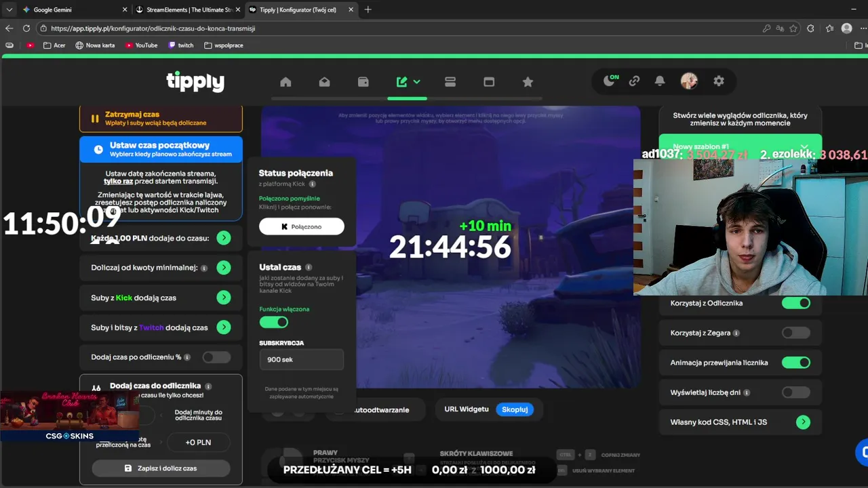Open tab search chevron in browser
Image resolution: width=868 pixels, height=488 pixels.
point(9,9)
